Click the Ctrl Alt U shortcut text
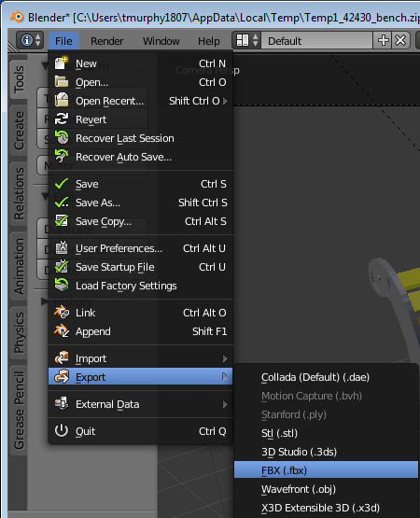 click(204, 248)
